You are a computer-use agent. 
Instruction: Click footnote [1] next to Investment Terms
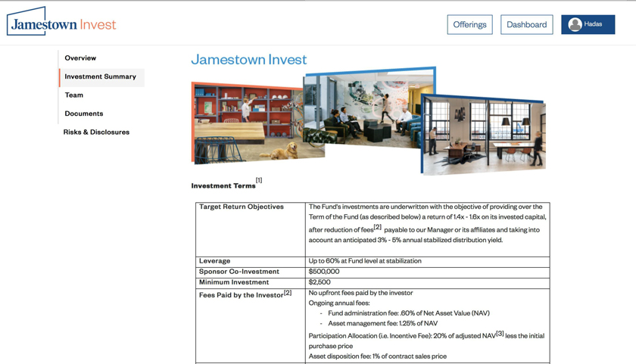pos(259,180)
